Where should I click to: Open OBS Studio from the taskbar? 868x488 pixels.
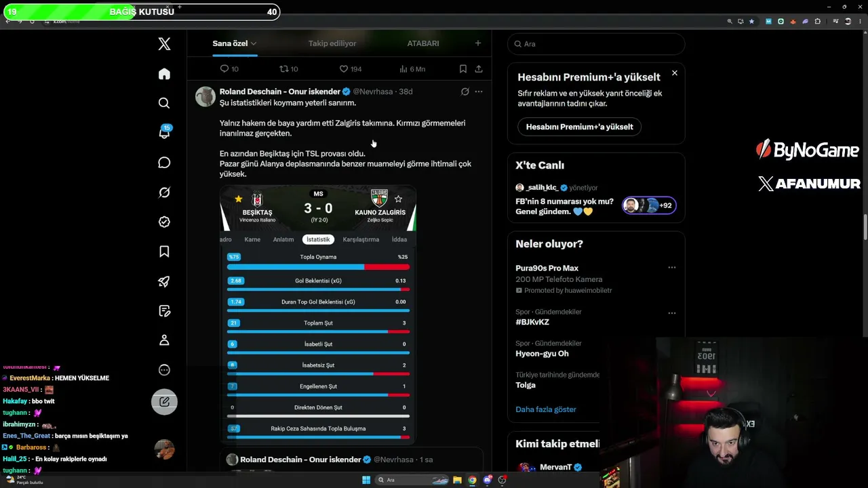click(502, 480)
